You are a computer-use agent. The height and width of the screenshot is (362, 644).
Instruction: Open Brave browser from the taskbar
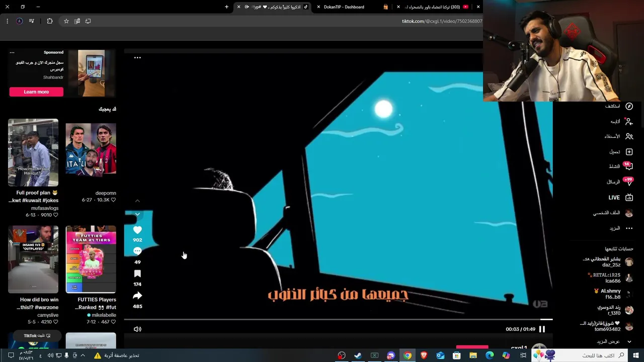(x=424, y=355)
